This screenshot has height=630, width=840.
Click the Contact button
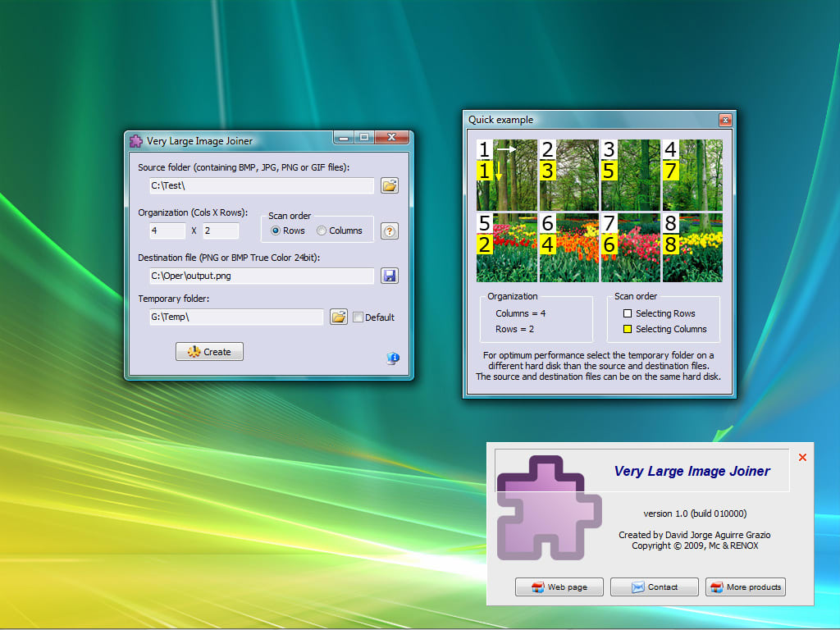654,587
